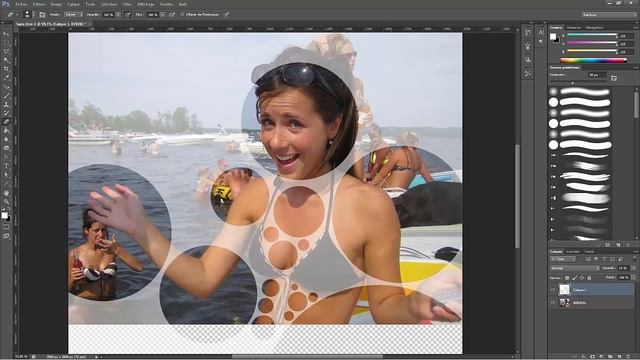Switch to the Tracés tab
This screenshot has width=640, height=360.
589,251
